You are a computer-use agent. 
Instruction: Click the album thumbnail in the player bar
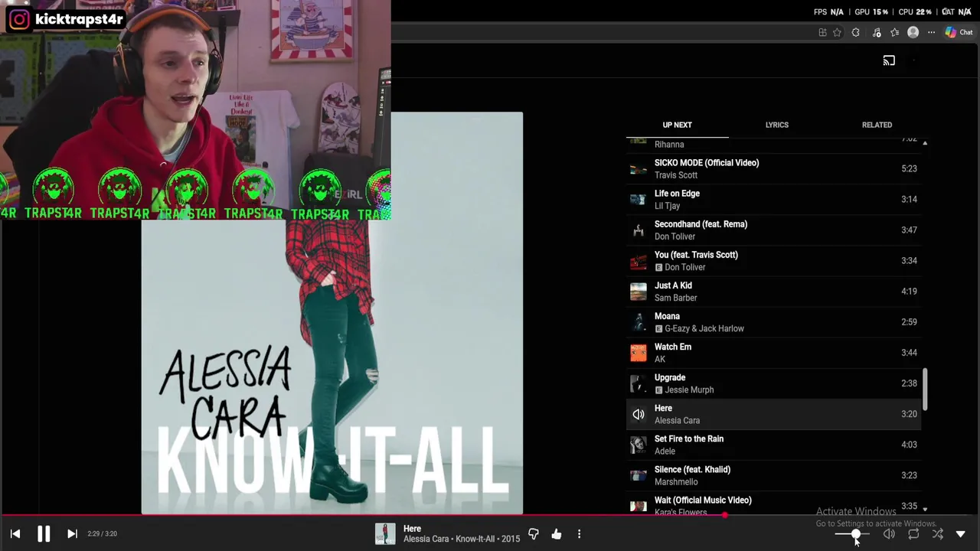[x=385, y=533]
